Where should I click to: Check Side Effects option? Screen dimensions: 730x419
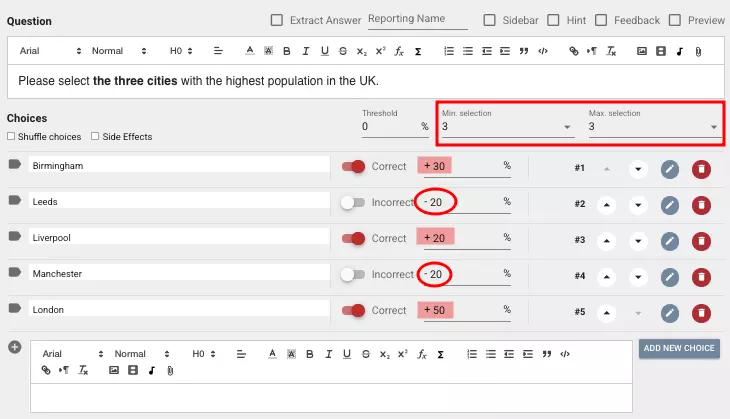point(95,136)
